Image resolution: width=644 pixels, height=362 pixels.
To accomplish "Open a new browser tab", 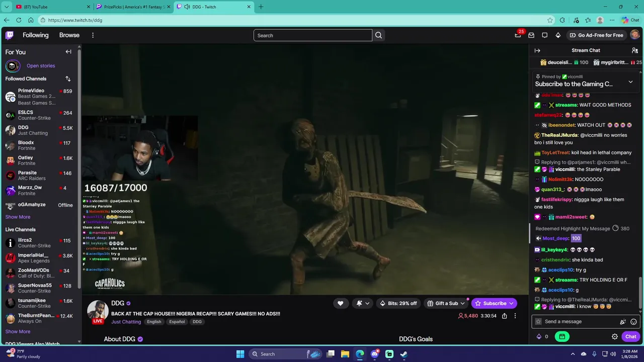I will pyautogui.click(x=261, y=7).
